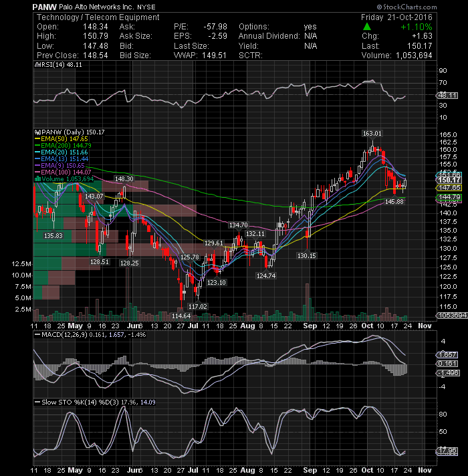Select the Open value 148.34
The image size is (468, 476).
click(96, 27)
